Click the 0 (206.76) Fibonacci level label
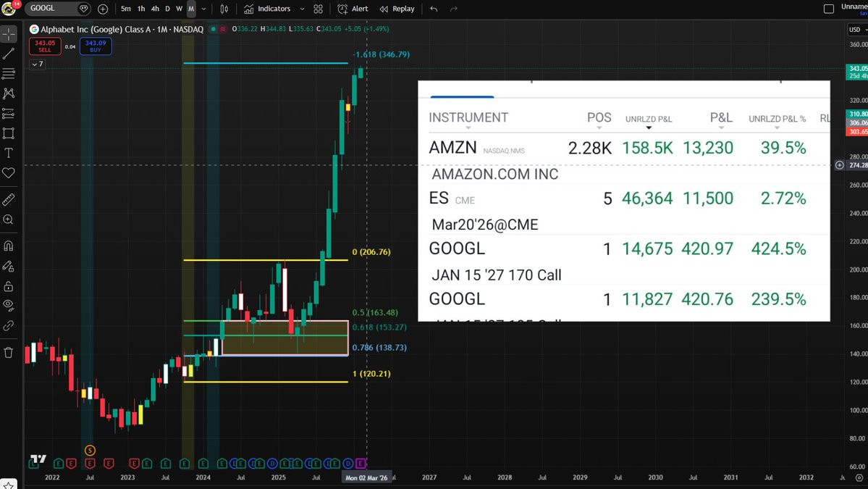868x489 pixels. [x=371, y=252]
